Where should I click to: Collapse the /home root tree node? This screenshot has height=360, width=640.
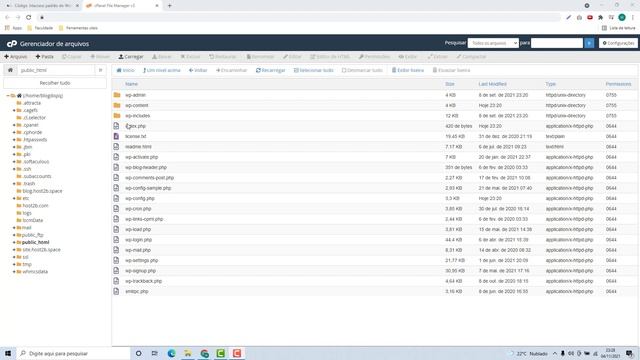click(x=8, y=96)
